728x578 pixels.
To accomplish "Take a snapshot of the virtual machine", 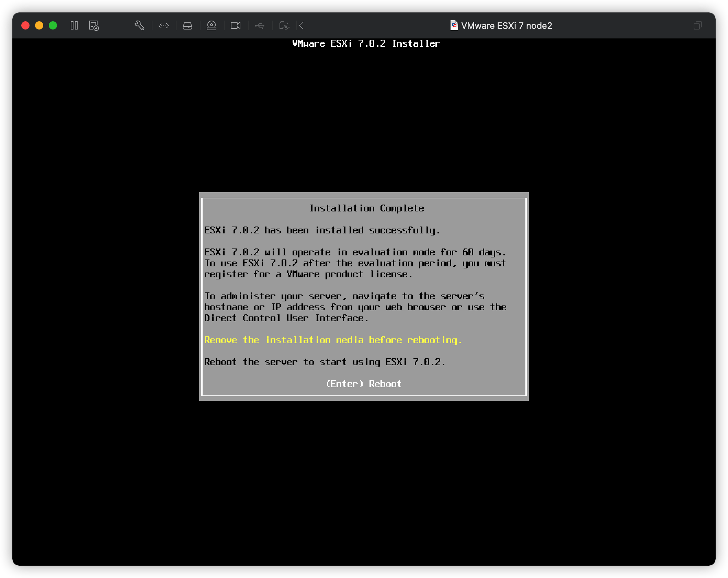I will [93, 25].
